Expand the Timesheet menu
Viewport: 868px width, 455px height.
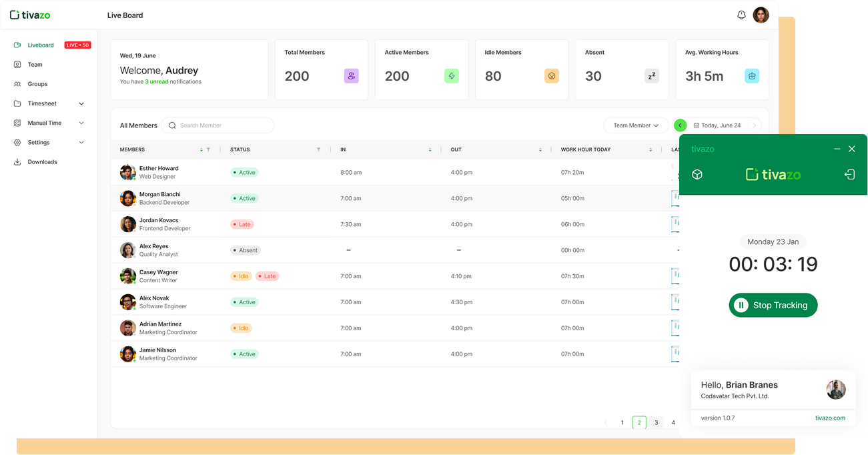coord(42,103)
